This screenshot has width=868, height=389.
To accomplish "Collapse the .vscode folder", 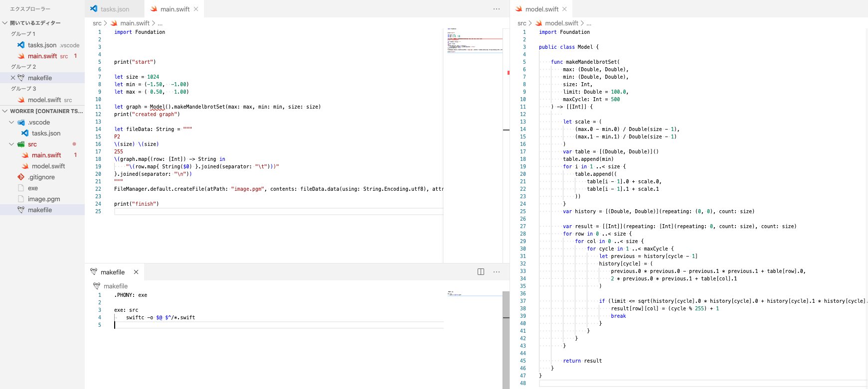I will pos(11,122).
